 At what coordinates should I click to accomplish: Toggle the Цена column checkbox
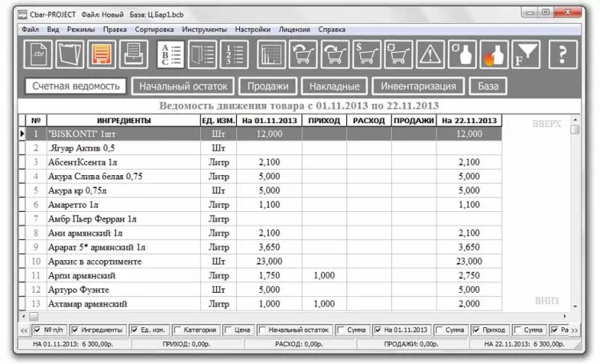228,330
